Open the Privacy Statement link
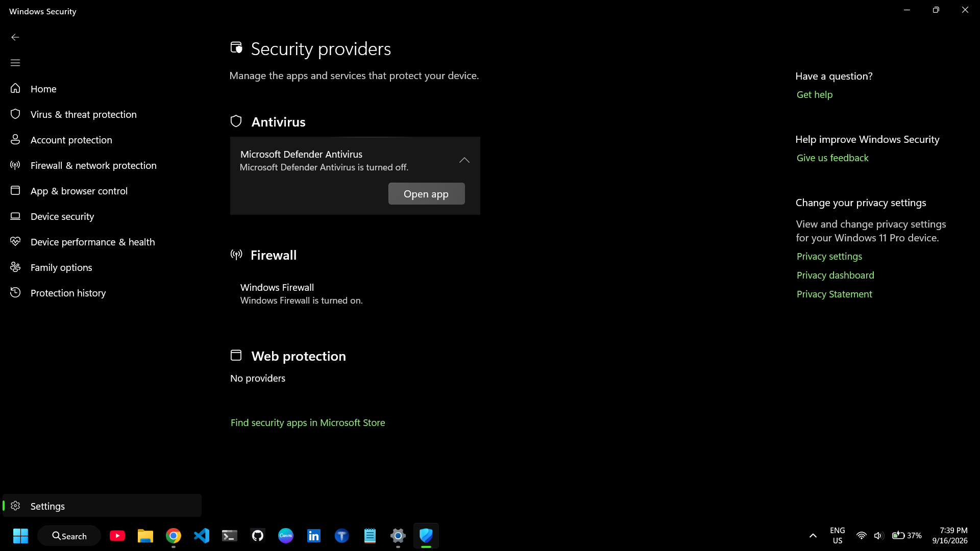 click(834, 294)
